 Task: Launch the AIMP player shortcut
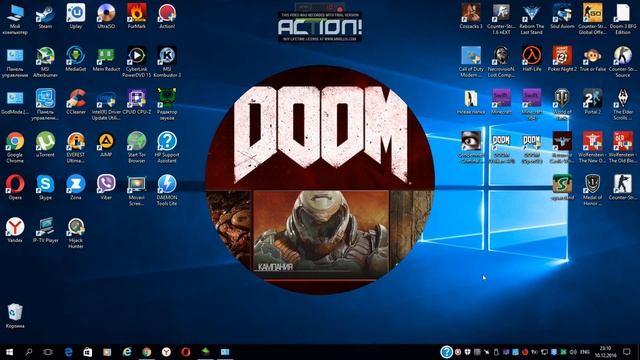(x=106, y=145)
